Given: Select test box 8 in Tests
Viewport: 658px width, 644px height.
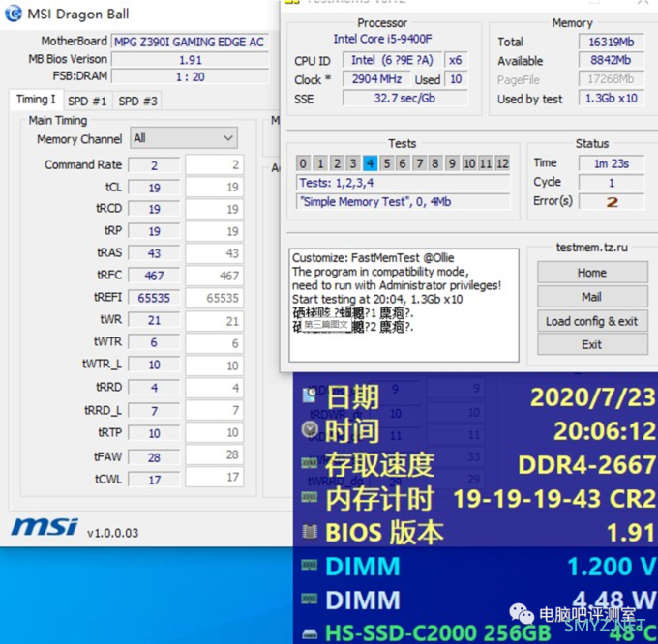Looking at the screenshot, I should [x=435, y=163].
